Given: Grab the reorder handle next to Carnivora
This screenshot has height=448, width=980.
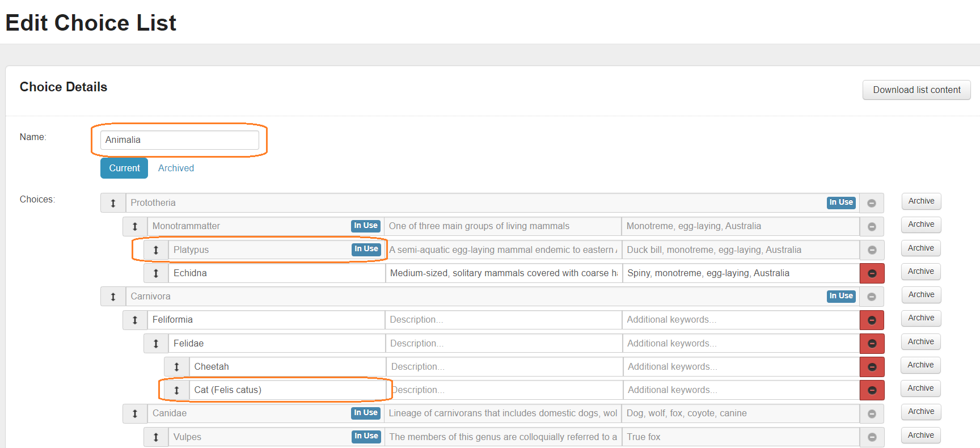Looking at the screenshot, I should click(113, 297).
